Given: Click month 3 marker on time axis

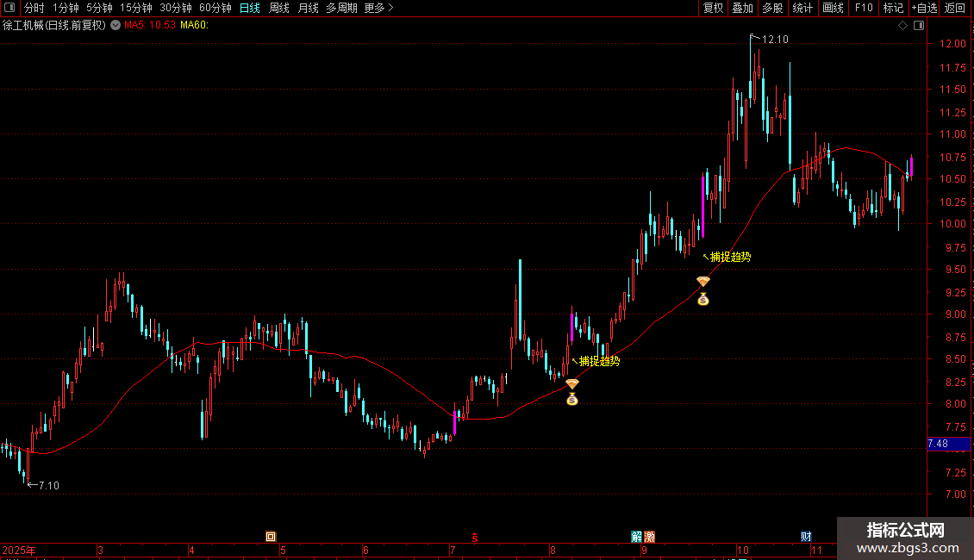Looking at the screenshot, I should click(100, 550).
